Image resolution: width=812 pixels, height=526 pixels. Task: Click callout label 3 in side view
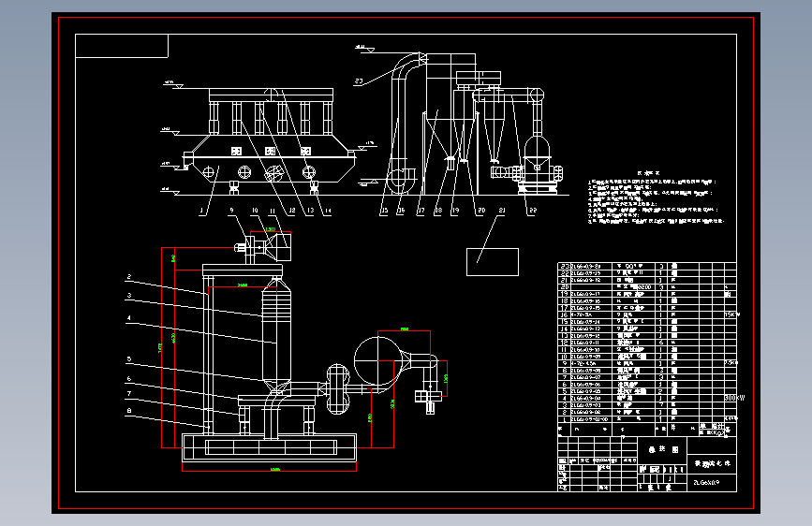[x=129, y=296]
